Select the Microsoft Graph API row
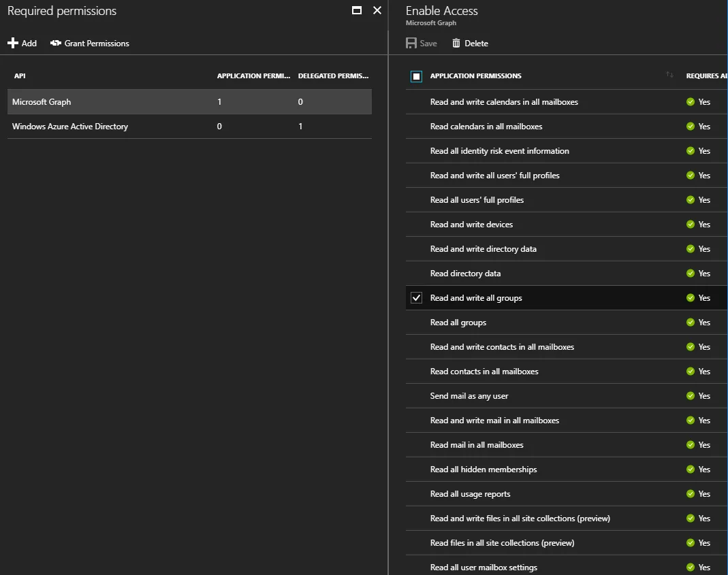 pos(189,101)
